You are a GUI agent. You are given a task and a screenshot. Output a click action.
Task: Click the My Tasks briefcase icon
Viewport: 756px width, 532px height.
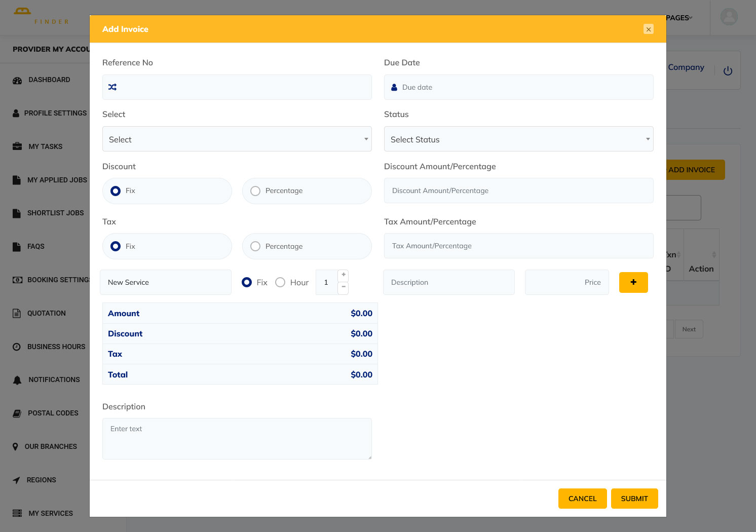[17, 146]
